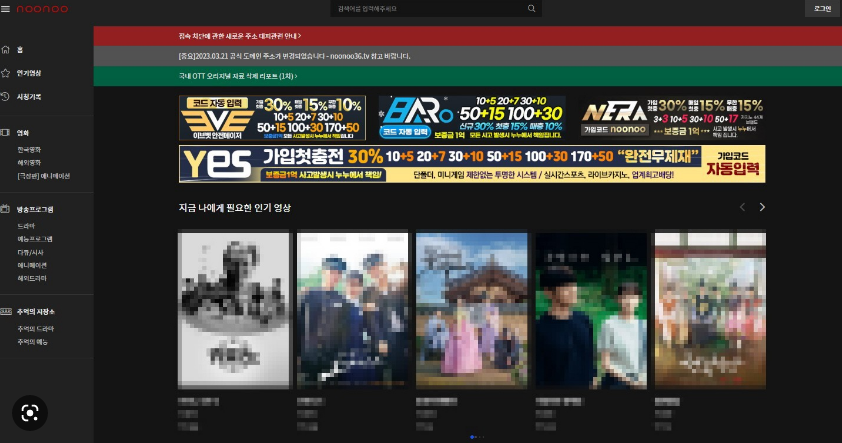Open the poster with uniformed officers
This screenshot has height=443, width=842.
353,310
